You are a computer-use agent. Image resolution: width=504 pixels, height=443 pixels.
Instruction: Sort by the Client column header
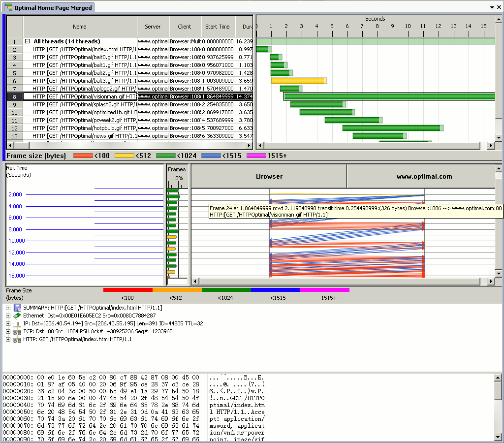[185, 27]
